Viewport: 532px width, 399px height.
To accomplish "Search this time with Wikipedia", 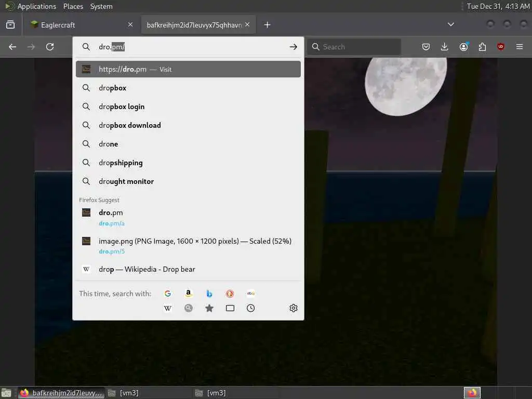I will [x=168, y=308].
